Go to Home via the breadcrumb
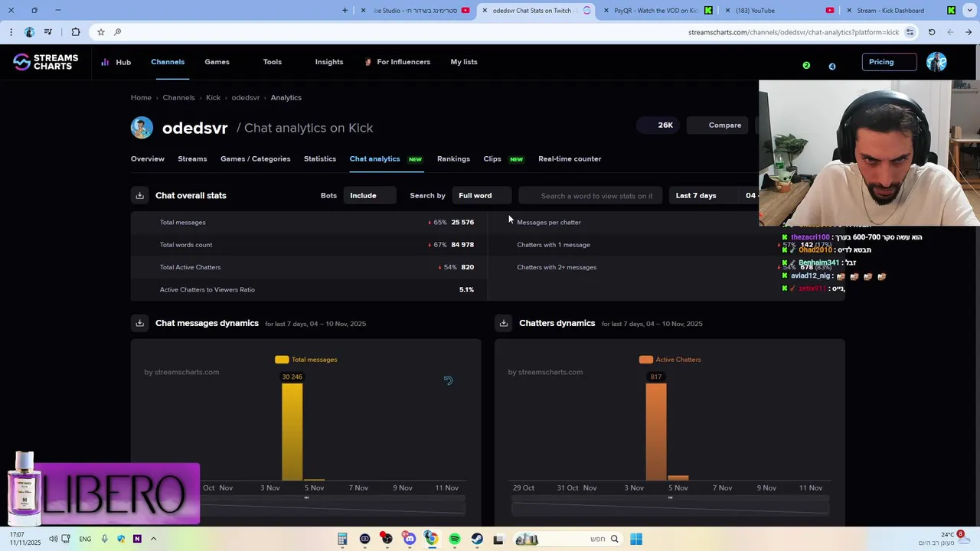The image size is (980, 551). [141, 98]
